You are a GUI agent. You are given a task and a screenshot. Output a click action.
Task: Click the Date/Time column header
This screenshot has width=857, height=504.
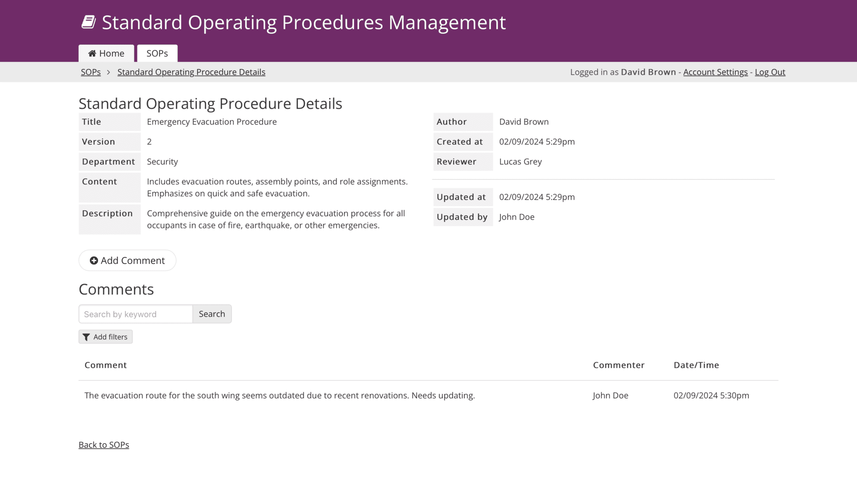pyautogui.click(x=696, y=365)
